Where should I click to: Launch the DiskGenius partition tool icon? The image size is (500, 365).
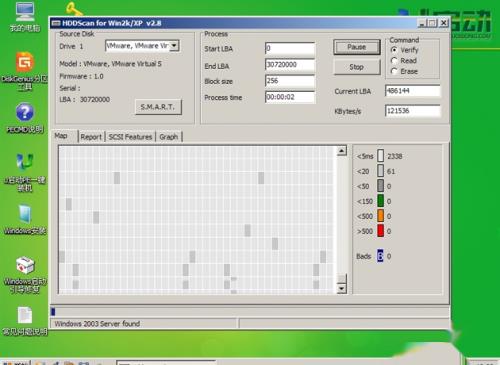click(25, 62)
